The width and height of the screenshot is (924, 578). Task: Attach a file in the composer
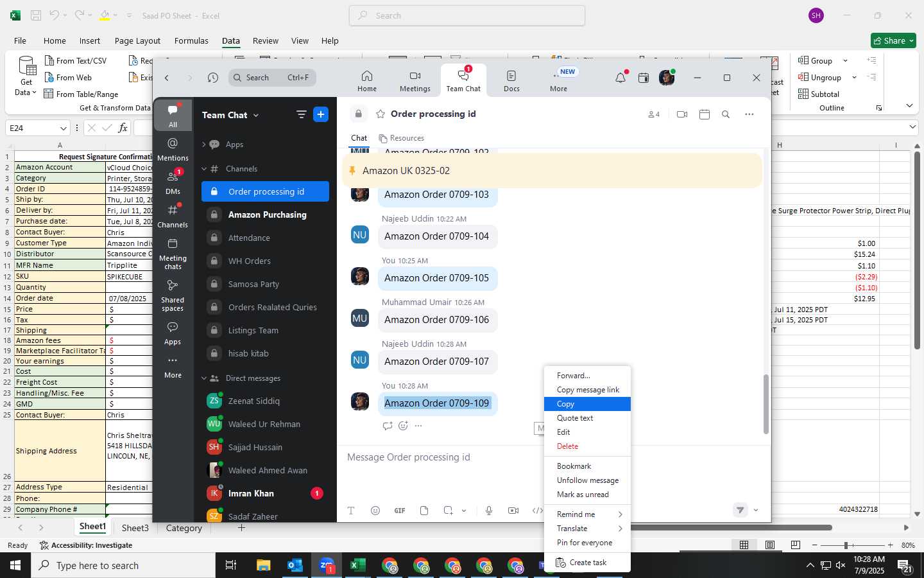coord(424,511)
